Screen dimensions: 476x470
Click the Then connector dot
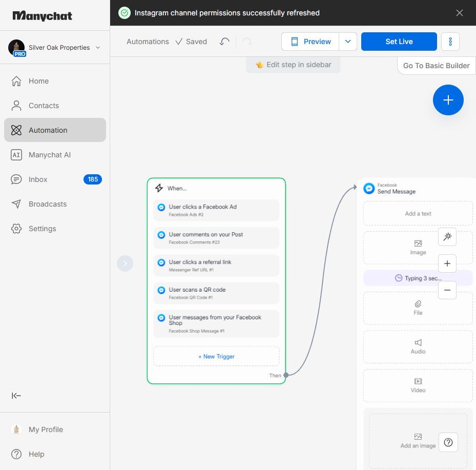[x=286, y=375]
